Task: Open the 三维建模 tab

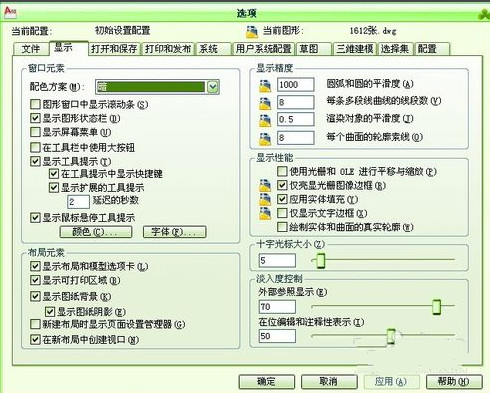Action: click(x=355, y=49)
